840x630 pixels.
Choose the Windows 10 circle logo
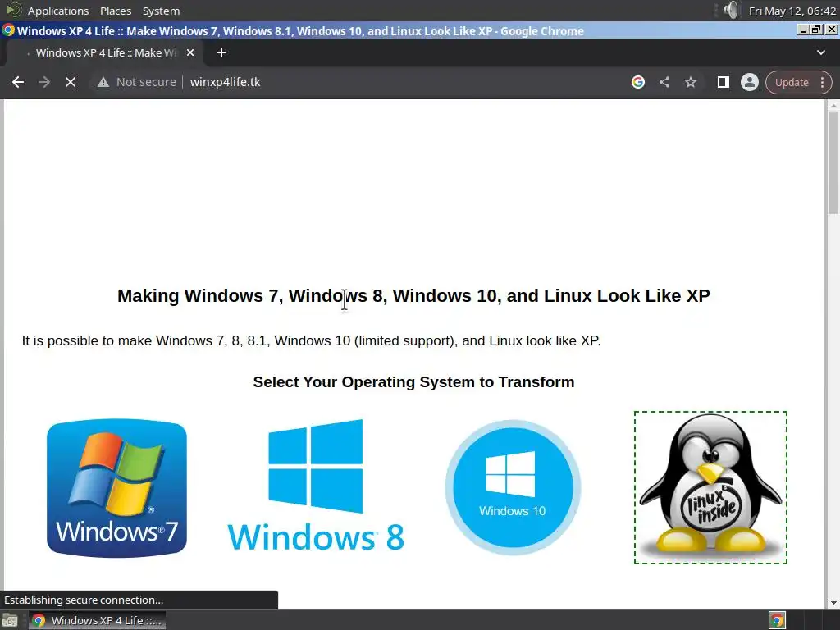pyautogui.click(x=513, y=487)
